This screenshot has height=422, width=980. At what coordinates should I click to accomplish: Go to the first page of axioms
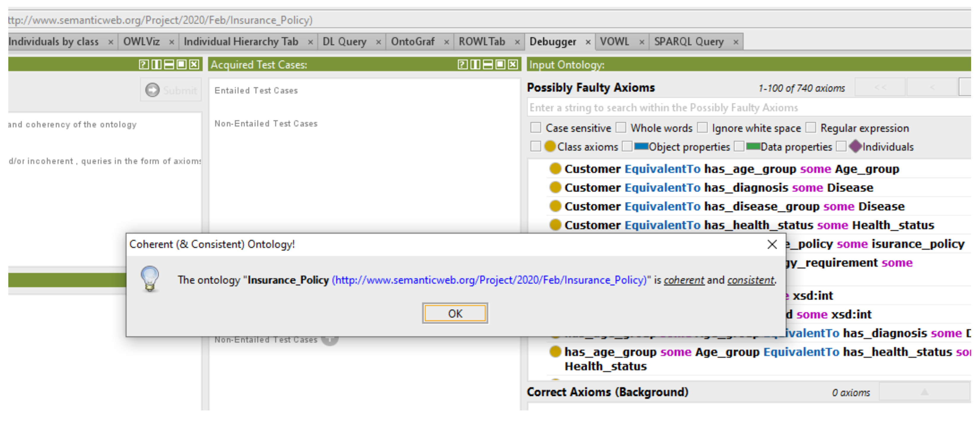(x=880, y=88)
